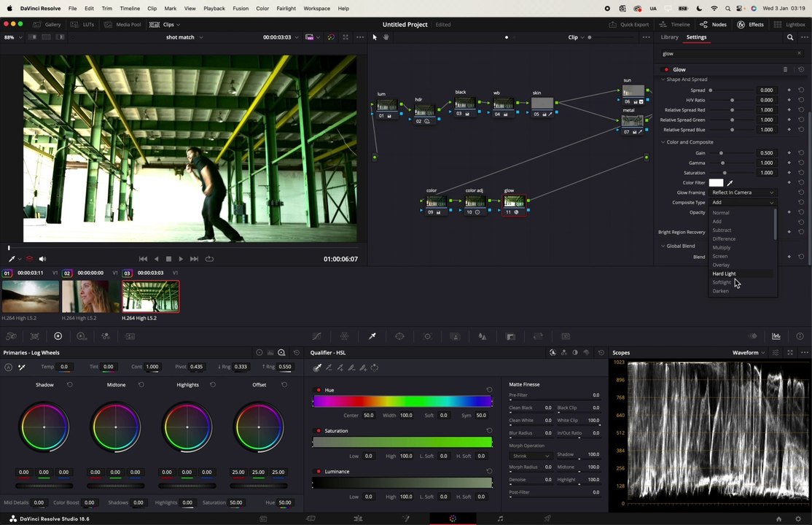Toggle loop playback in viewer
The width and height of the screenshot is (812, 525).
(209, 259)
